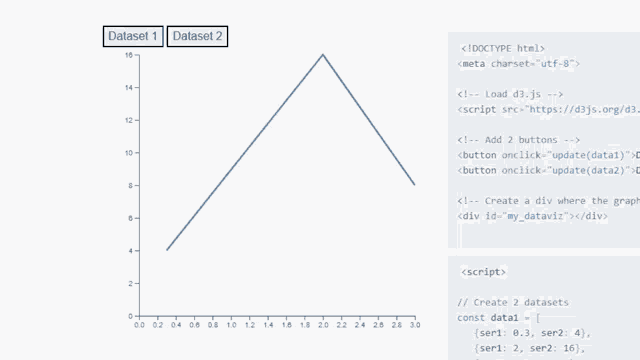Click the 'ser1: 0.3, ser2: 4' line
The image size is (640, 360).
[x=532, y=333]
